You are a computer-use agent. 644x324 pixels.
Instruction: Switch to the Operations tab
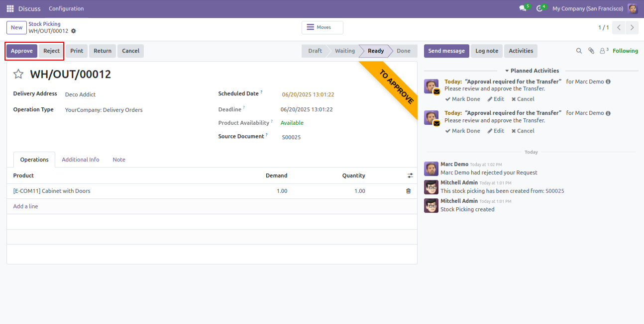coord(34,160)
